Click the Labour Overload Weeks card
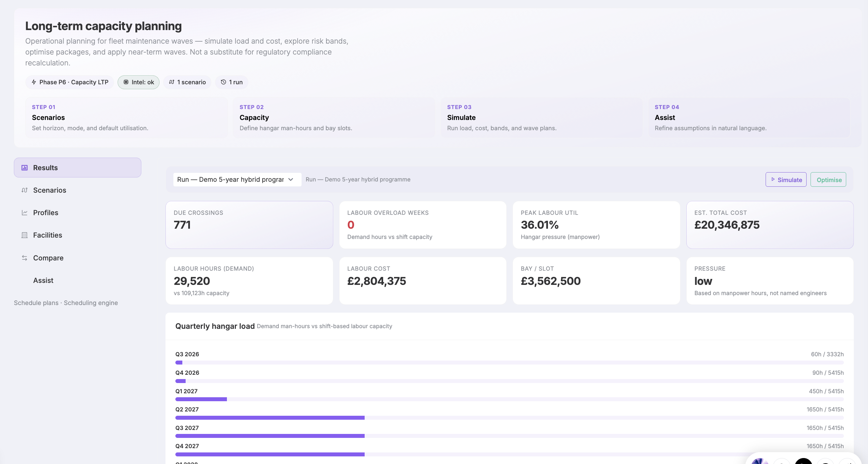The width and height of the screenshot is (868, 464). (x=423, y=225)
